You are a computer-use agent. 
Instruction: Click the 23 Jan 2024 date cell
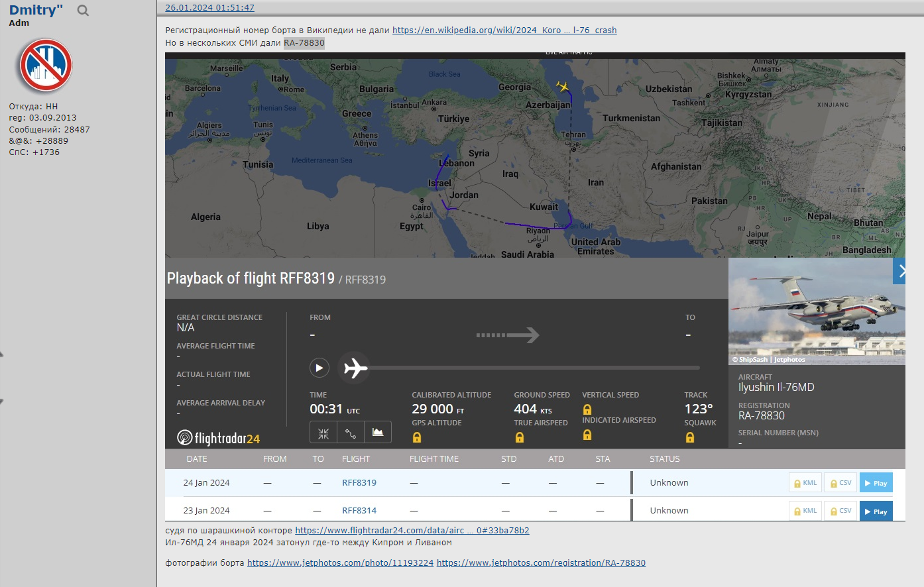click(x=206, y=511)
